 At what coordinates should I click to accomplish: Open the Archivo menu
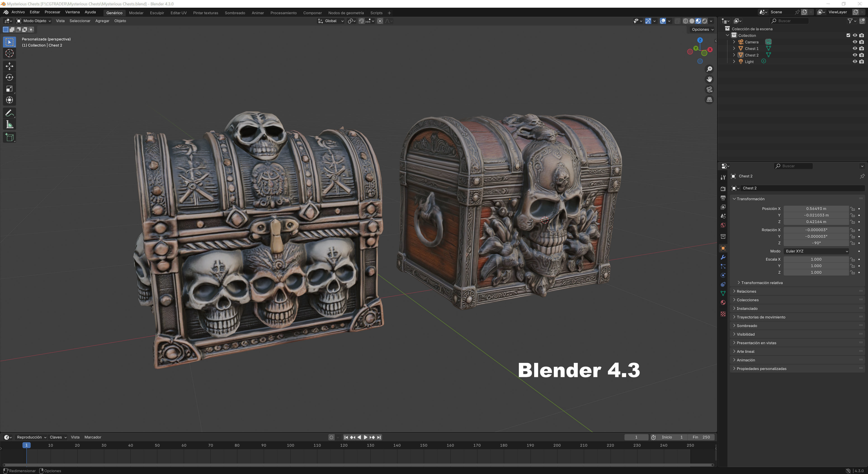tap(18, 12)
